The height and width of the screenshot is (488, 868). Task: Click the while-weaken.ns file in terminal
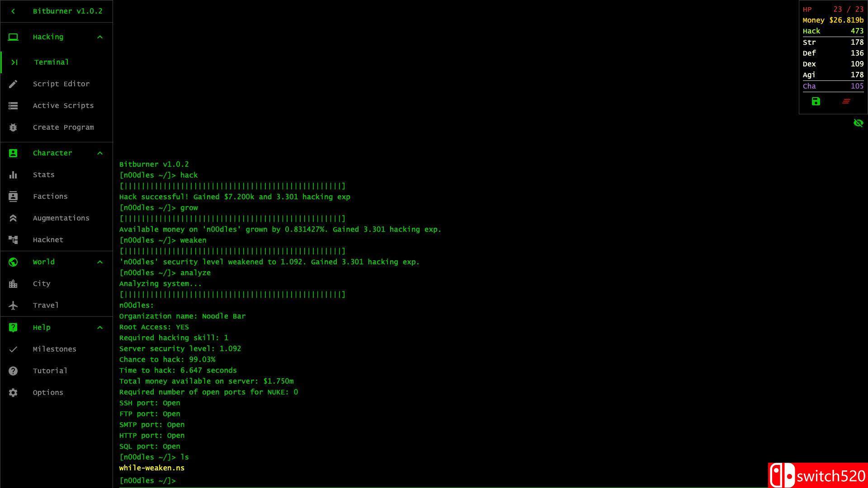point(151,467)
